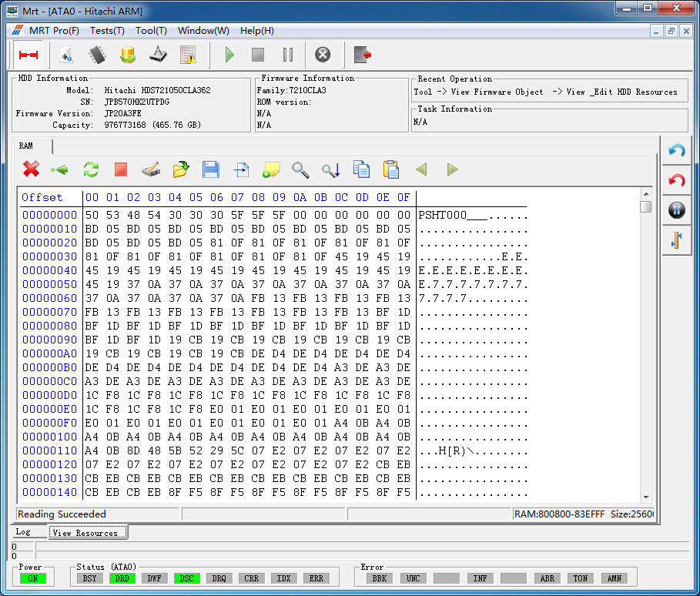Click the green circular refresh arrows icon
The image size is (700, 596).
[x=91, y=169]
